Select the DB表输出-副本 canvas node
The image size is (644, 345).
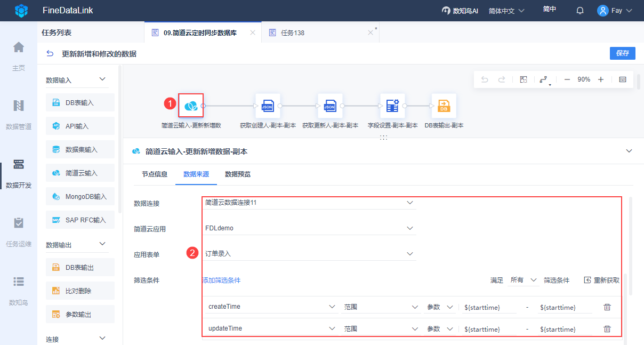[444, 106]
